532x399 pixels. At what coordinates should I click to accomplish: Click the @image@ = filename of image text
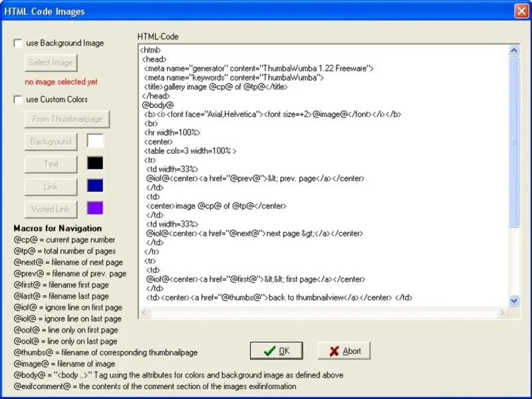(x=65, y=364)
